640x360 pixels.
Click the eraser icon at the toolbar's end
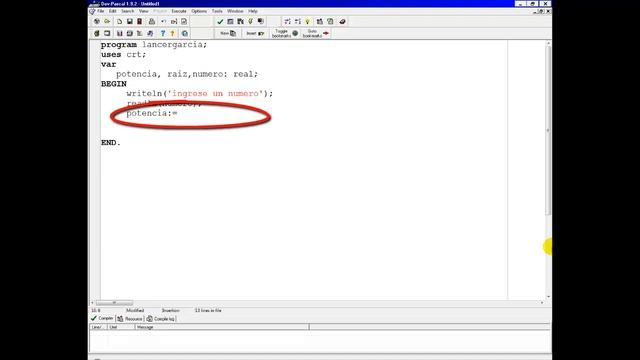coord(342,21)
